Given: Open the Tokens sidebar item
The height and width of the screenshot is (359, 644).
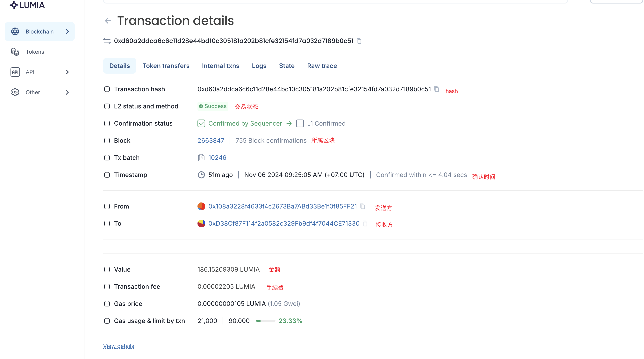Looking at the screenshot, I should (40, 52).
